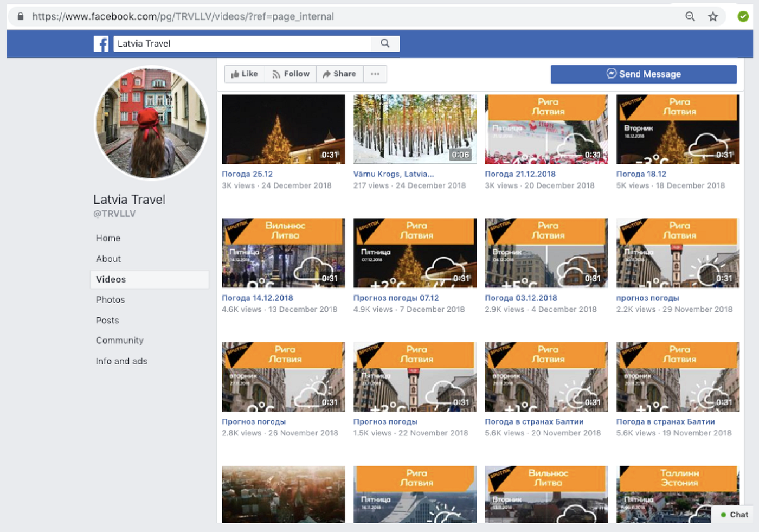Click the Facebook logo icon
The width and height of the screenshot is (759, 532).
101,44
